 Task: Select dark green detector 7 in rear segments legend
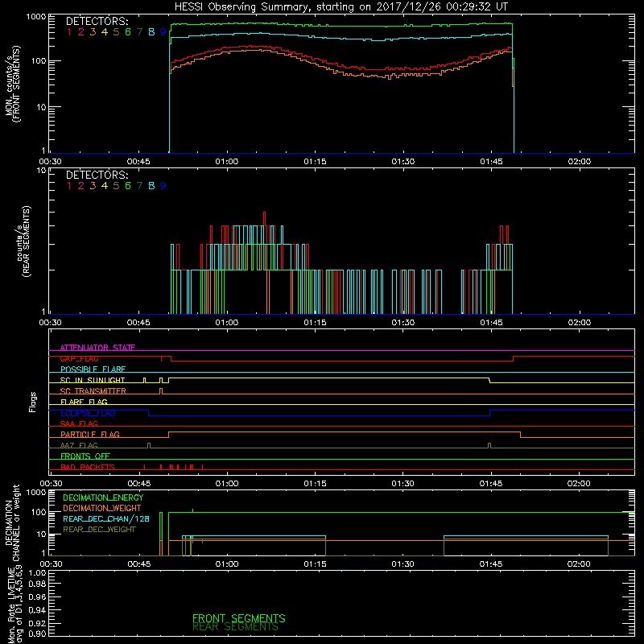[139, 186]
